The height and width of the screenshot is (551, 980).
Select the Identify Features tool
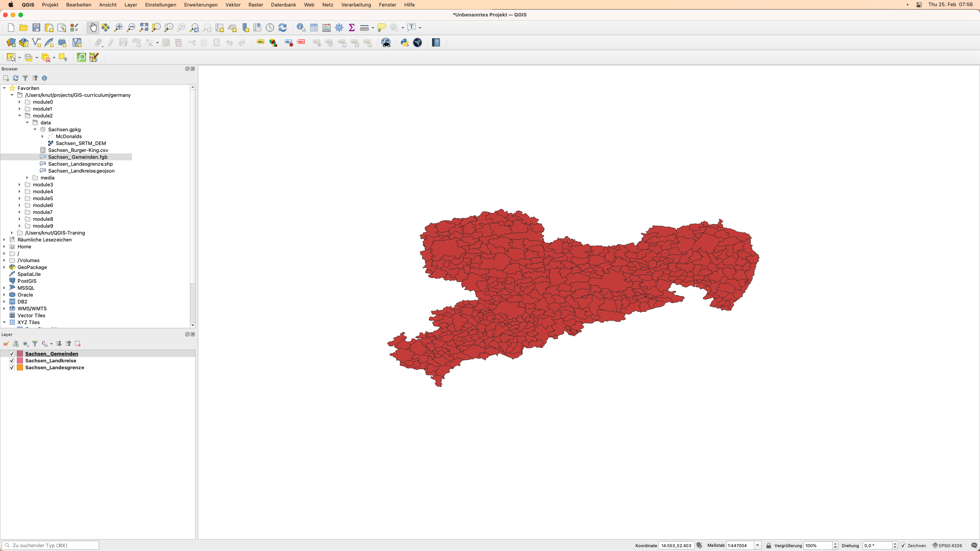click(301, 28)
